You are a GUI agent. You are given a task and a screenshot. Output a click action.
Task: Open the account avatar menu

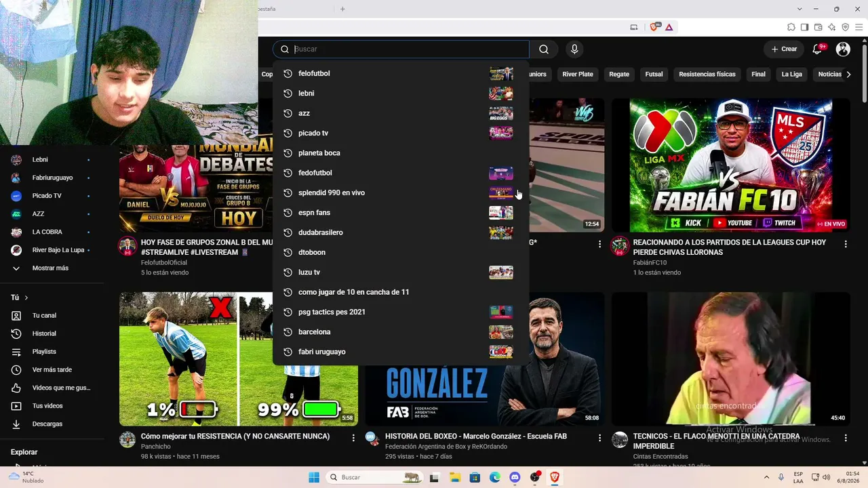[x=843, y=49]
